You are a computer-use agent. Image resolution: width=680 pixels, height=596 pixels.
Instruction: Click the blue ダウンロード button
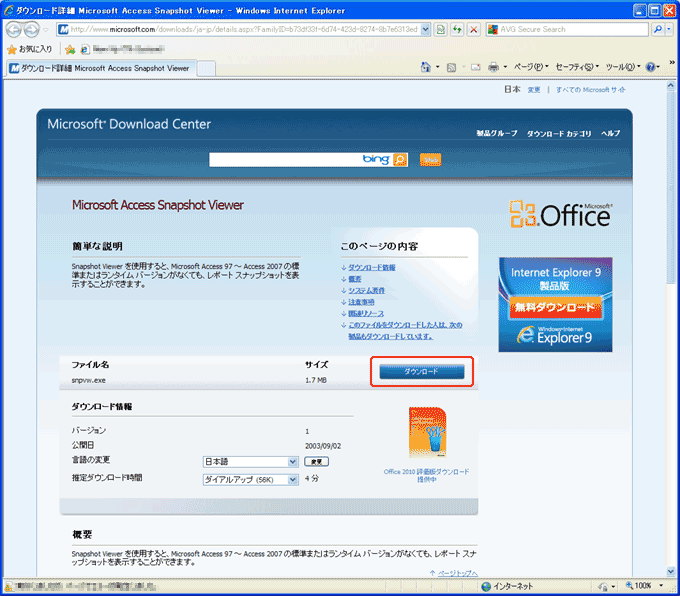pos(422,371)
